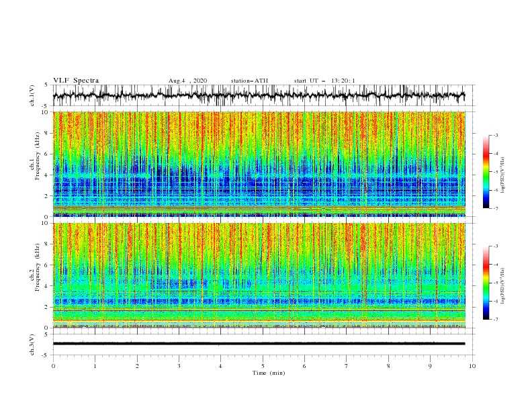Click the "-7" label on ch.2 colorbar

pyautogui.click(x=495, y=320)
